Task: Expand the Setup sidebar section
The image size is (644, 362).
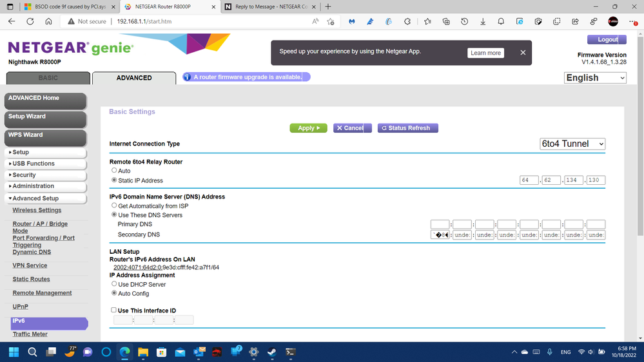Action: coord(45,152)
